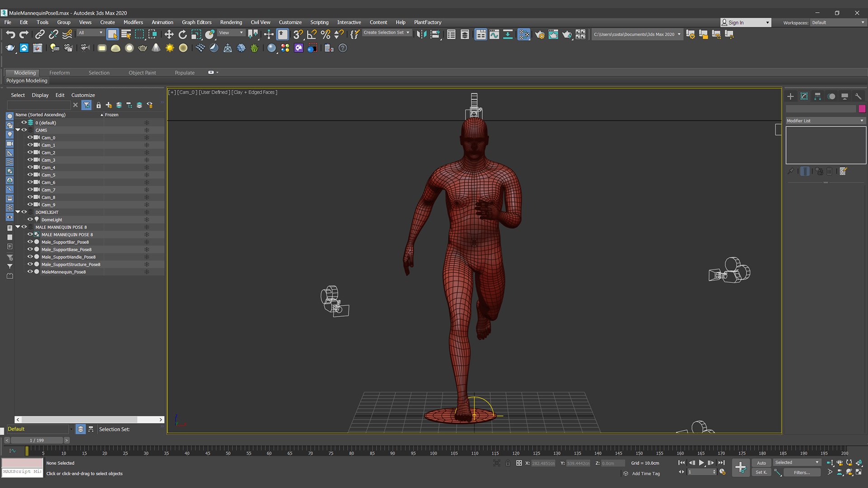Click the Play Animation button
This screenshot has width=868, height=488.
[x=701, y=463]
